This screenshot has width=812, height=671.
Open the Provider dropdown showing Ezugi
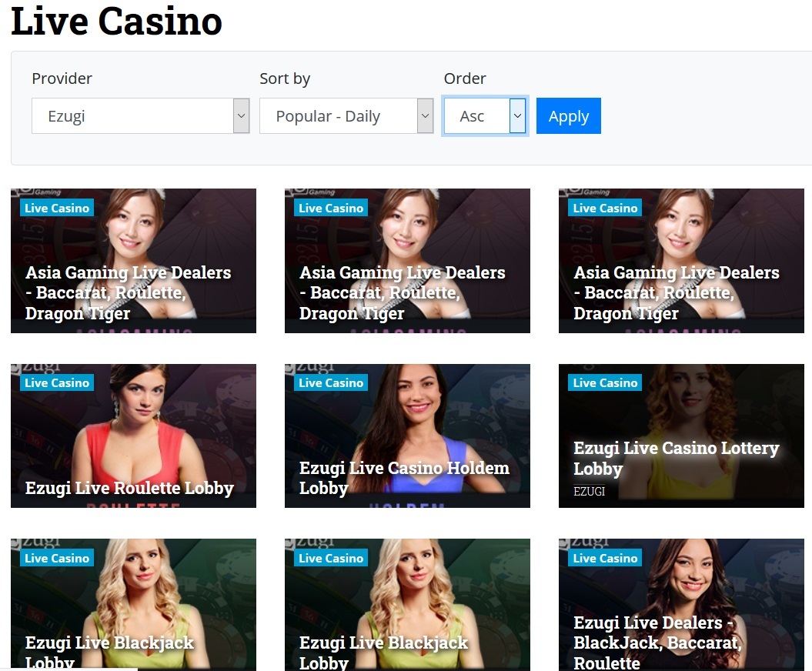[140, 116]
